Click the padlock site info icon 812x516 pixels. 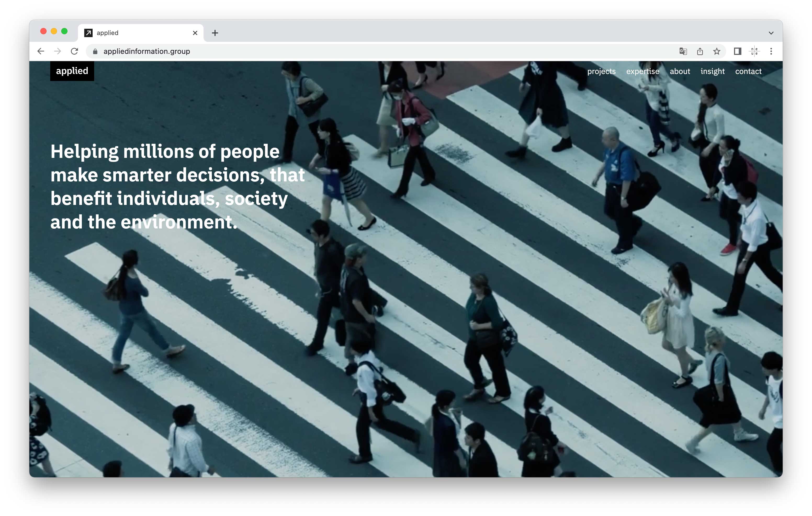[x=95, y=51]
